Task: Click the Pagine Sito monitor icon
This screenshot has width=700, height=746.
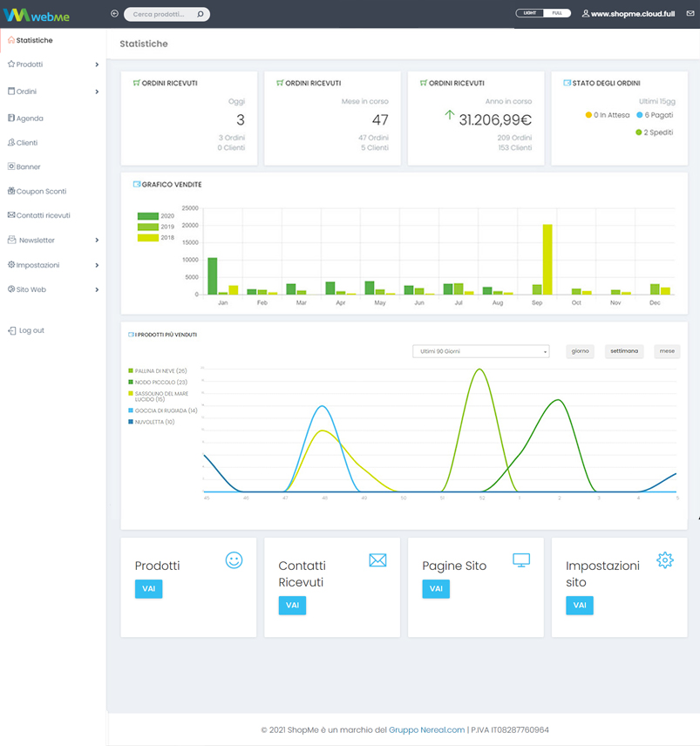Action: (x=521, y=560)
